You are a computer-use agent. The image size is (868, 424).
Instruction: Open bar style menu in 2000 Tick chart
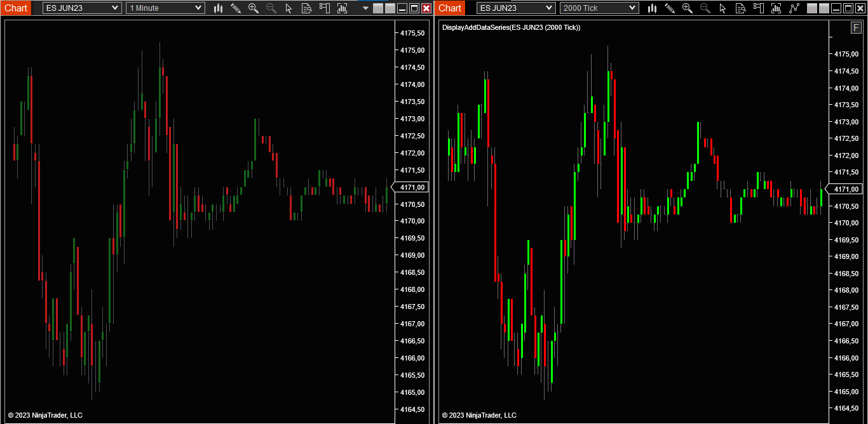coord(652,8)
